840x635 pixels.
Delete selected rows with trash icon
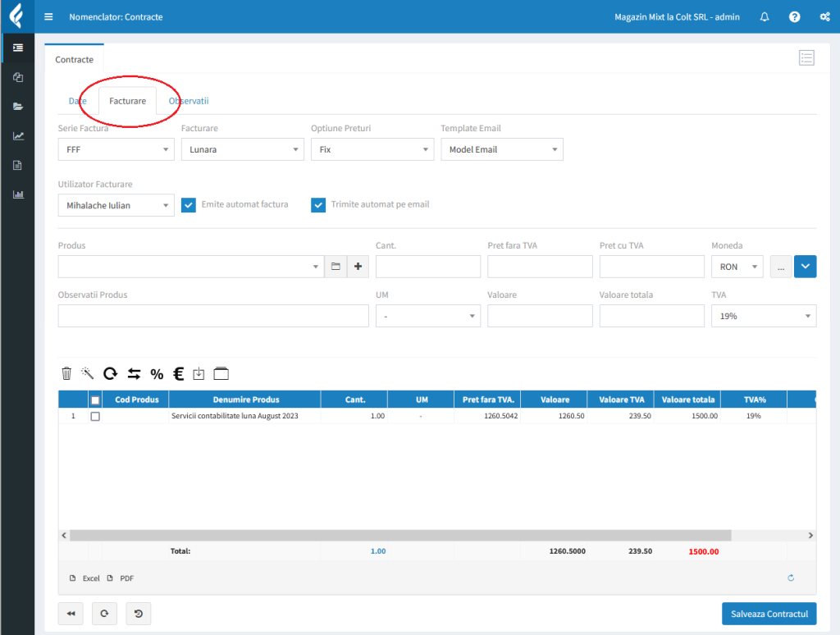66,373
